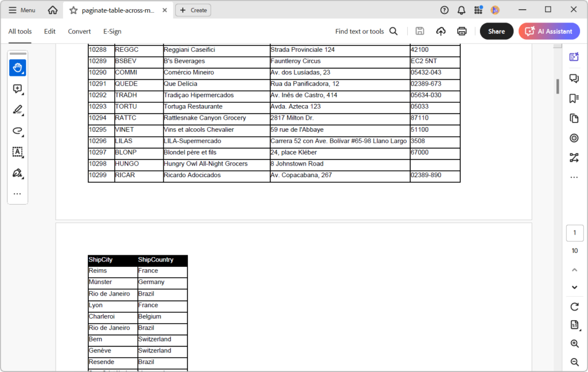Zoom in on the document

point(574,343)
